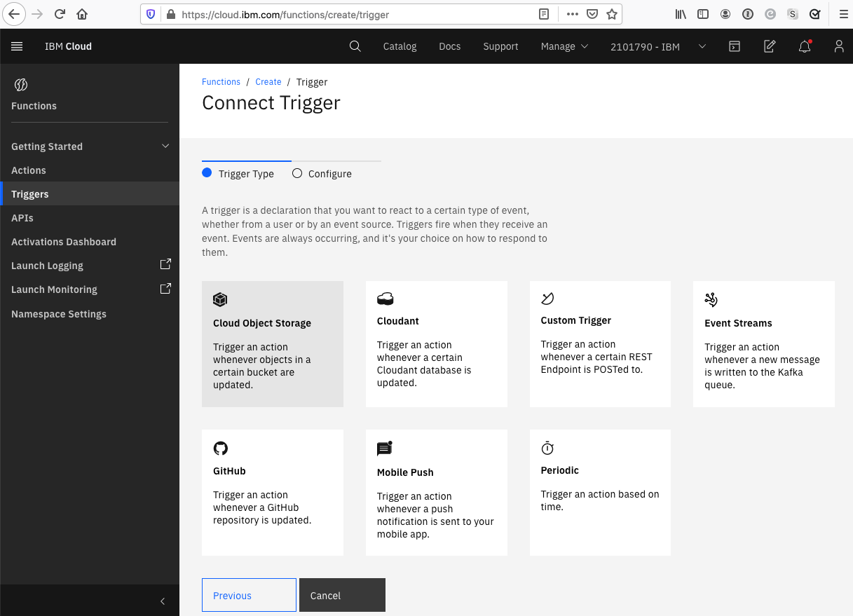The image size is (853, 616).
Task: Bookmark this page with the star icon
Action: tap(612, 13)
